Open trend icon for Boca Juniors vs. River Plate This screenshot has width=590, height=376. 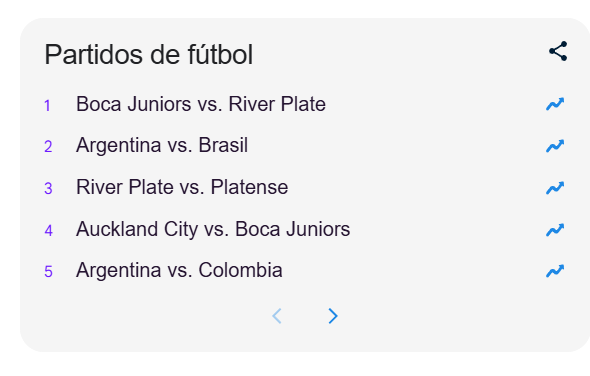(555, 104)
